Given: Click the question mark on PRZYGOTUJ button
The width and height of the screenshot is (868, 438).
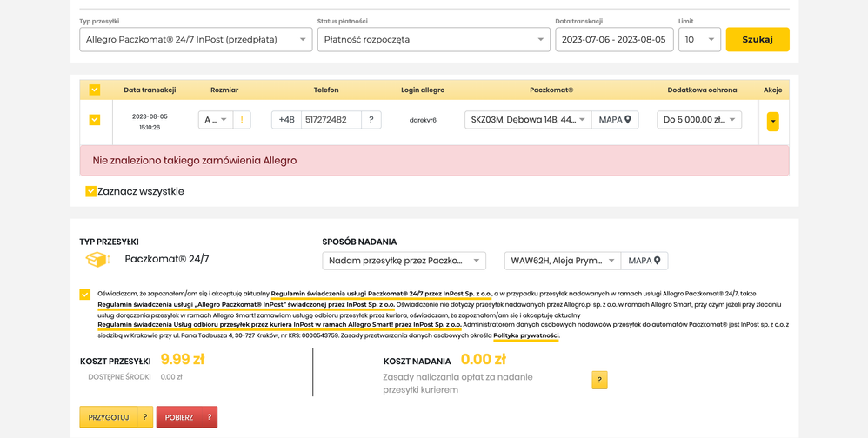Looking at the screenshot, I should (x=144, y=417).
